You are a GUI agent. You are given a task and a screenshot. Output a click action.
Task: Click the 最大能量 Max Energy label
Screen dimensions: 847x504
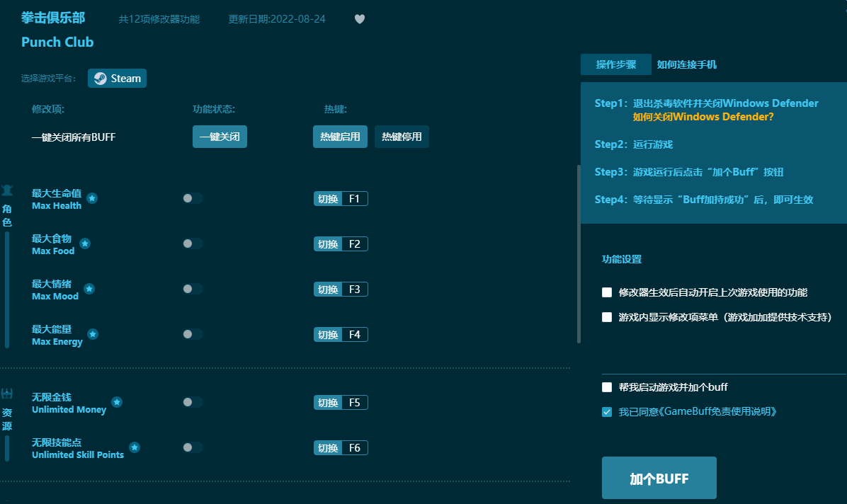(x=57, y=336)
